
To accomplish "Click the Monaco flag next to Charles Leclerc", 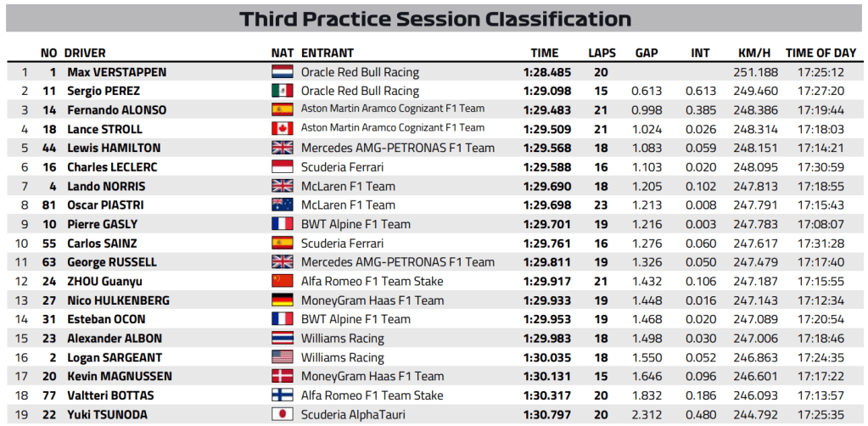I will click(x=282, y=167).
